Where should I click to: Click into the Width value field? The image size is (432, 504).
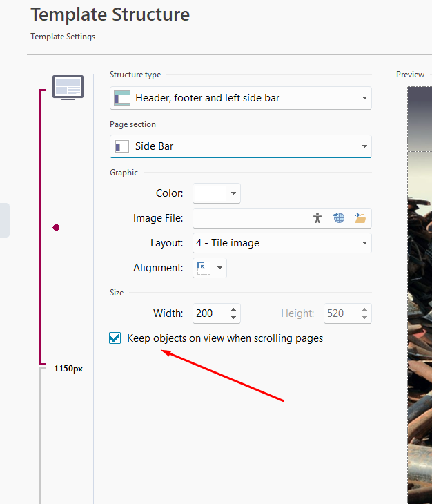point(210,313)
